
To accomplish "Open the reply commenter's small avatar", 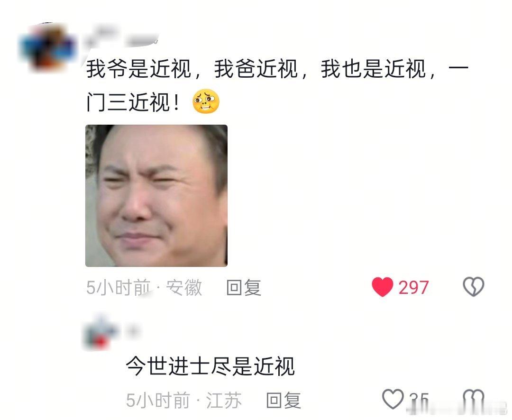I will click(100, 332).
